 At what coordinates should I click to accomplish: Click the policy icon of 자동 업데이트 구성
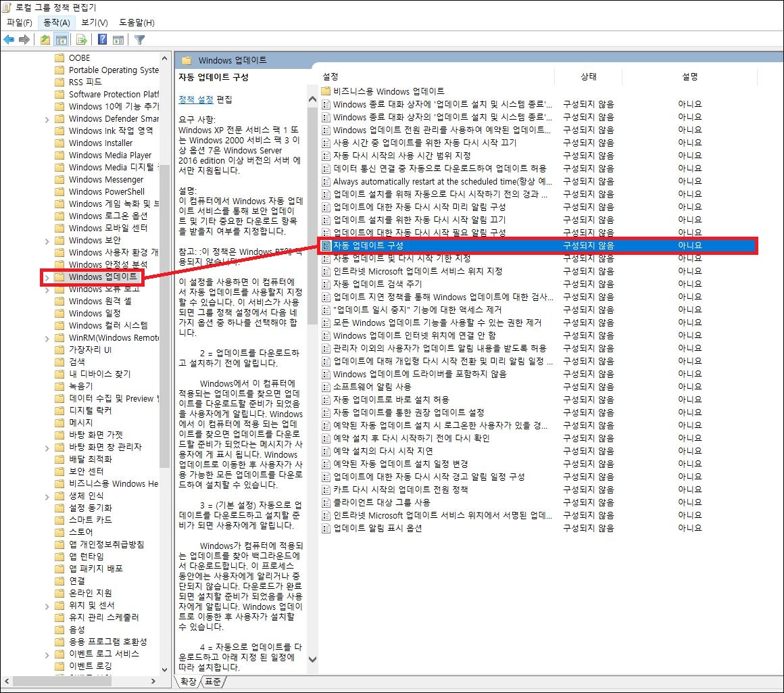[326, 245]
